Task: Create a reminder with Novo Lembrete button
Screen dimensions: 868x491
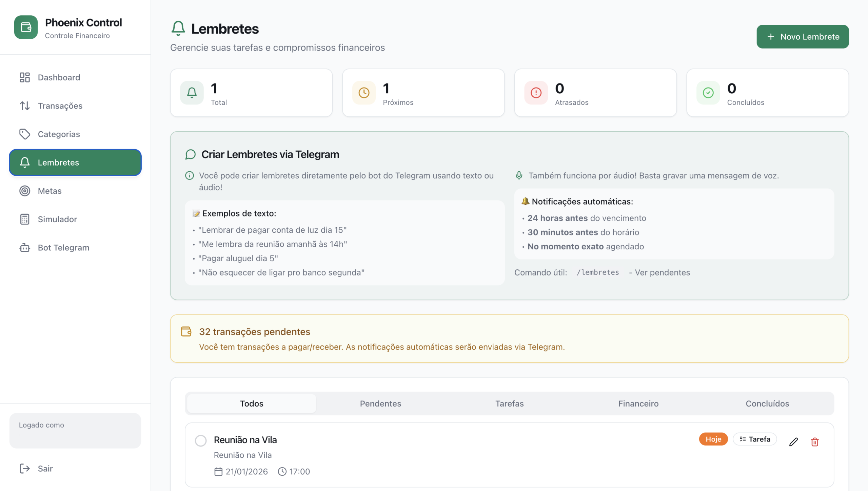Action: point(803,37)
